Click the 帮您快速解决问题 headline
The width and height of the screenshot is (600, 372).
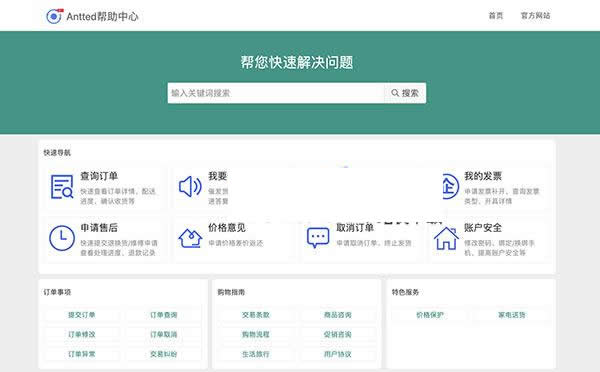point(297,62)
